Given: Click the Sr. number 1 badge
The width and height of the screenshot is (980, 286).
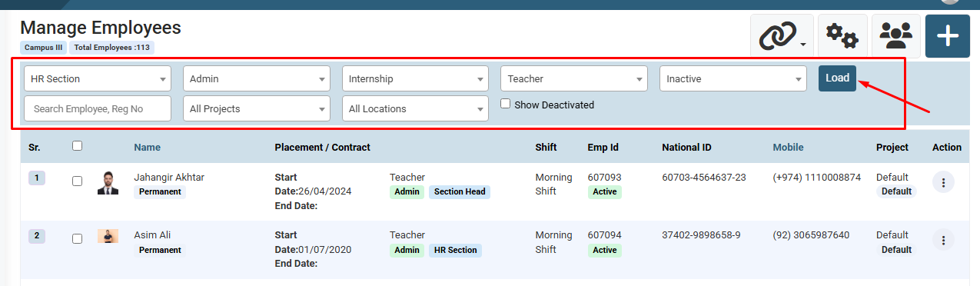Looking at the screenshot, I should coord(38,178).
